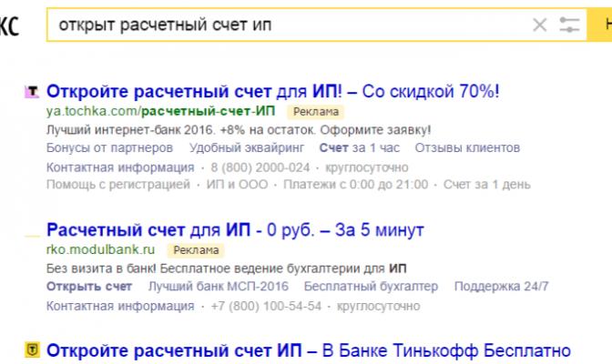
Task: Click the Tinkoff favicon beside third result
Action: (x=33, y=349)
